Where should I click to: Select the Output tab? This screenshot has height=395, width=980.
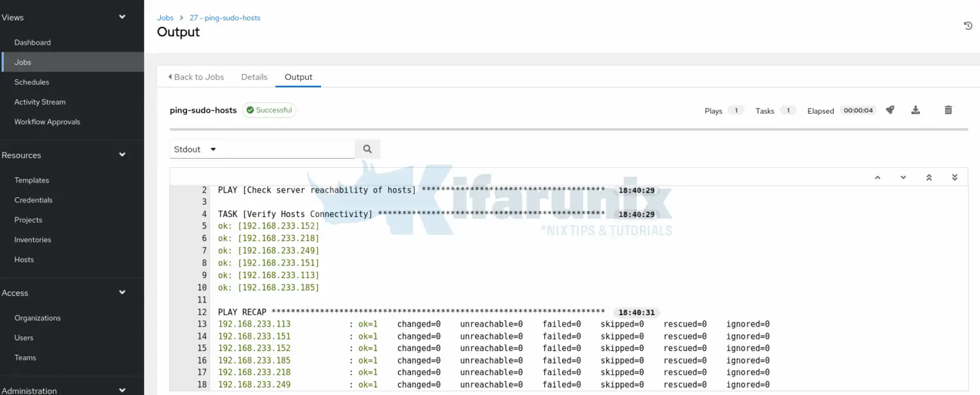point(298,77)
